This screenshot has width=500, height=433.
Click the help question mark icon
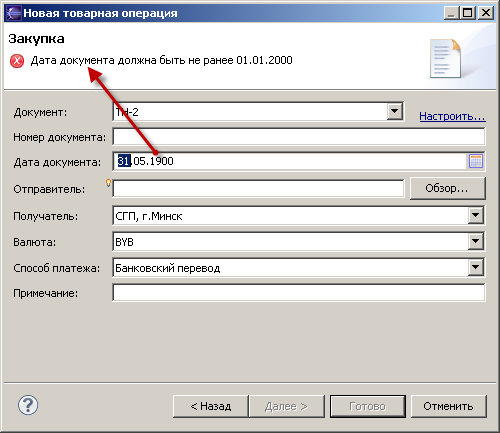tap(28, 405)
